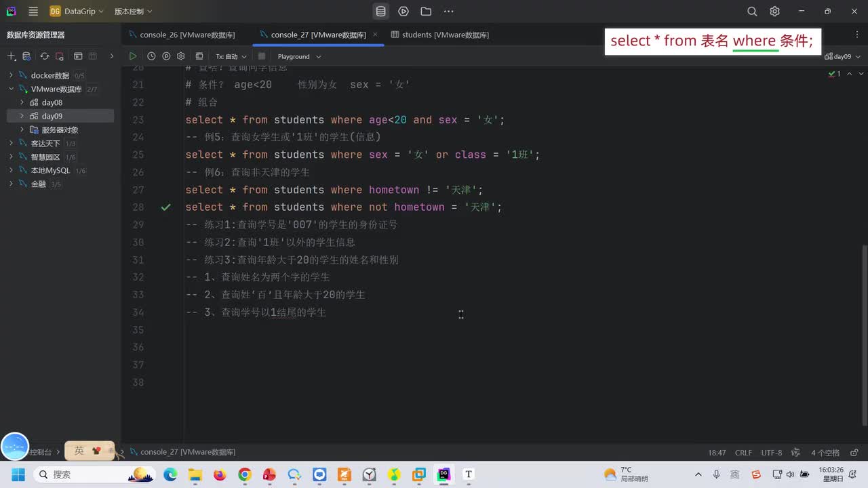The image size is (868, 488).
Task: Select the day09 schema in tree
Action: tap(52, 116)
